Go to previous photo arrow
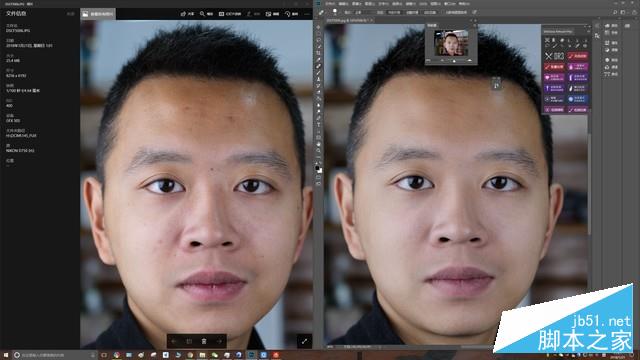The height and width of the screenshot is (360, 640). [174, 341]
